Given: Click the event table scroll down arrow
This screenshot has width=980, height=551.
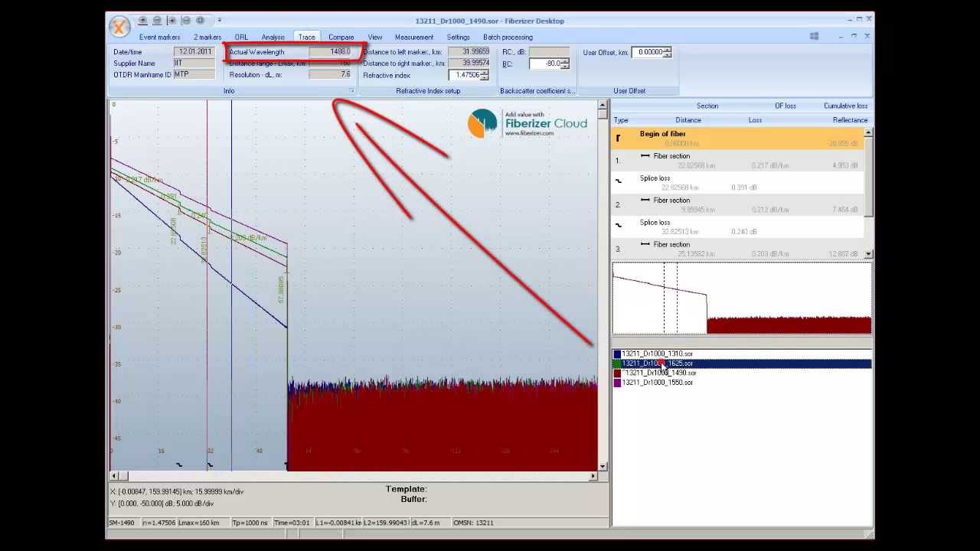Looking at the screenshot, I should tap(868, 254).
